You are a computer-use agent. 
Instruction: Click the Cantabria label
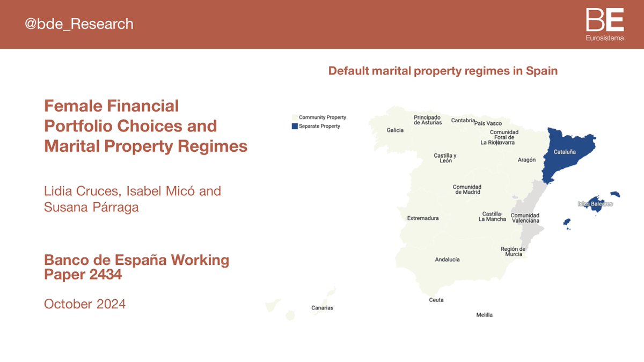(463, 121)
